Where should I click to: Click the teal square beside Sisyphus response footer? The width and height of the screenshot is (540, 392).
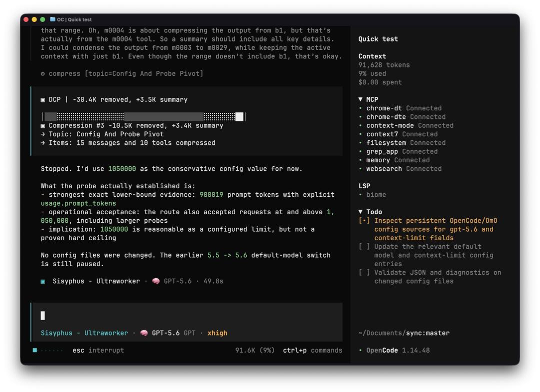[42, 281]
